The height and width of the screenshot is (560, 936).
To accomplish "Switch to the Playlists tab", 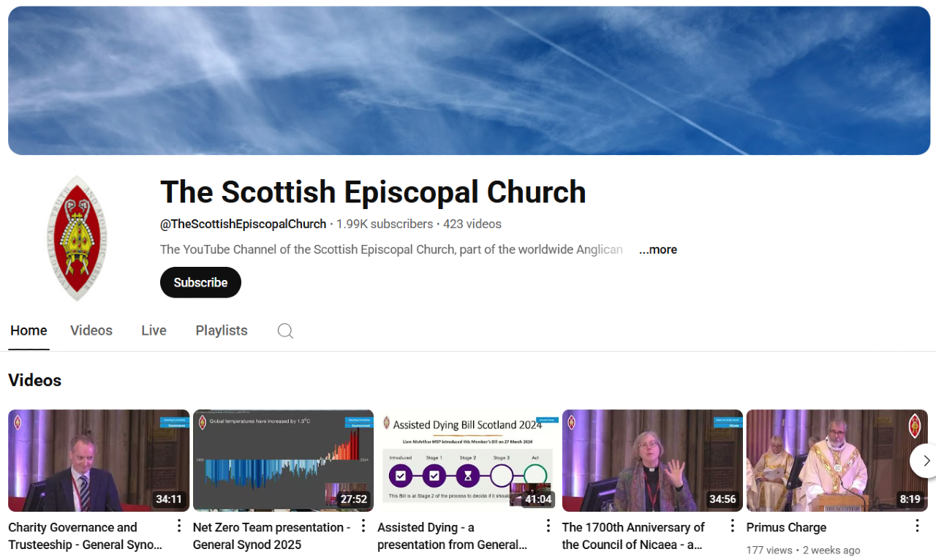I will click(222, 330).
